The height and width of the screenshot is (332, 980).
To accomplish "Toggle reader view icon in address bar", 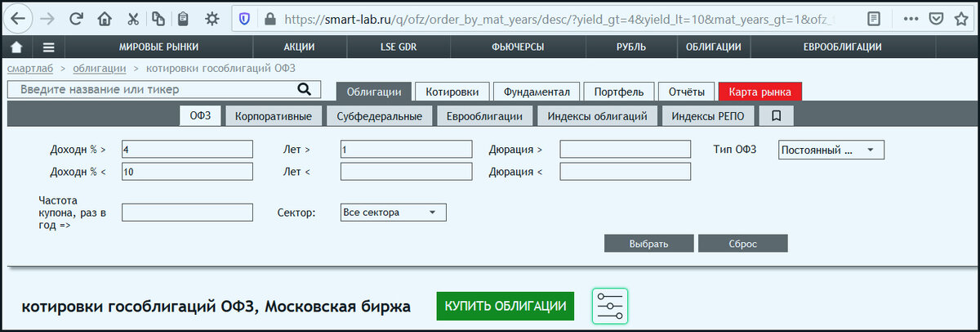I will point(874,18).
